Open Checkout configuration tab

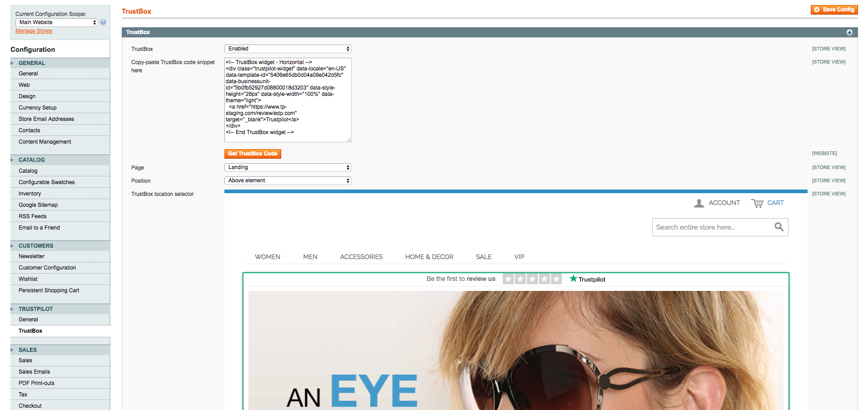click(x=60, y=405)
